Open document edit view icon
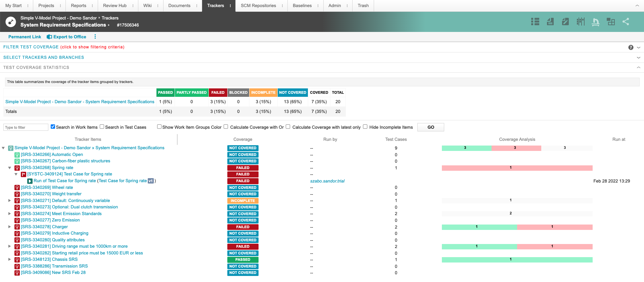Screen dimensions: 644x282 coord(565,22)
